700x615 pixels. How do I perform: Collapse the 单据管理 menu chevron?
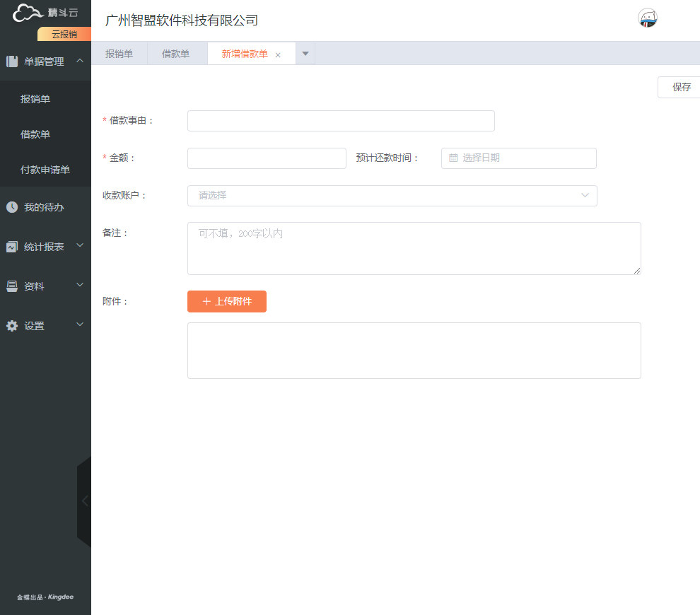80,61
